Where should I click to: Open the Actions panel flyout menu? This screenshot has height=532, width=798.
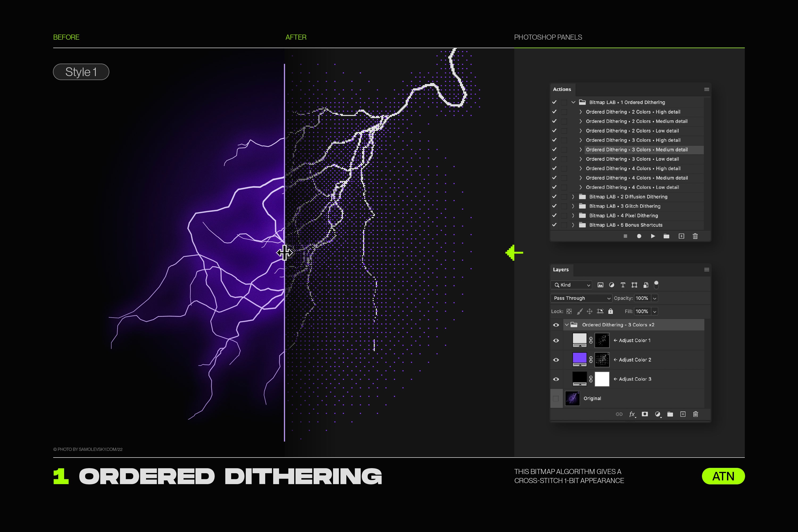click(706, 89)
